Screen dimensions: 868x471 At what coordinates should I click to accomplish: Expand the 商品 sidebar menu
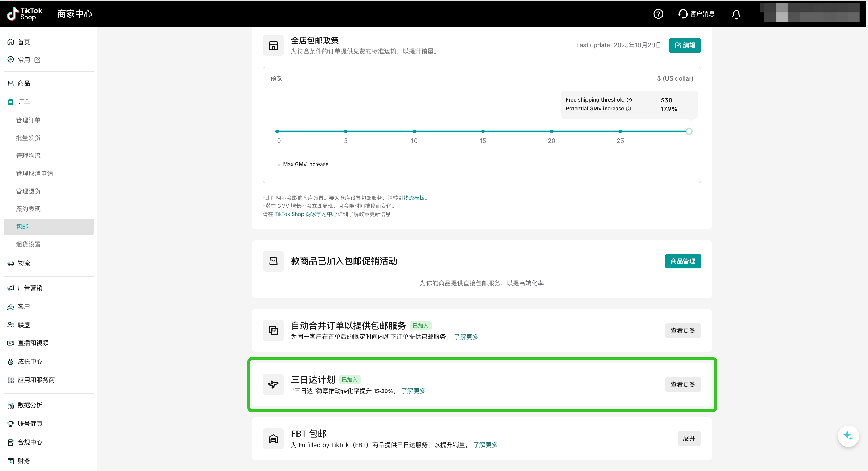tap(24, 83)
